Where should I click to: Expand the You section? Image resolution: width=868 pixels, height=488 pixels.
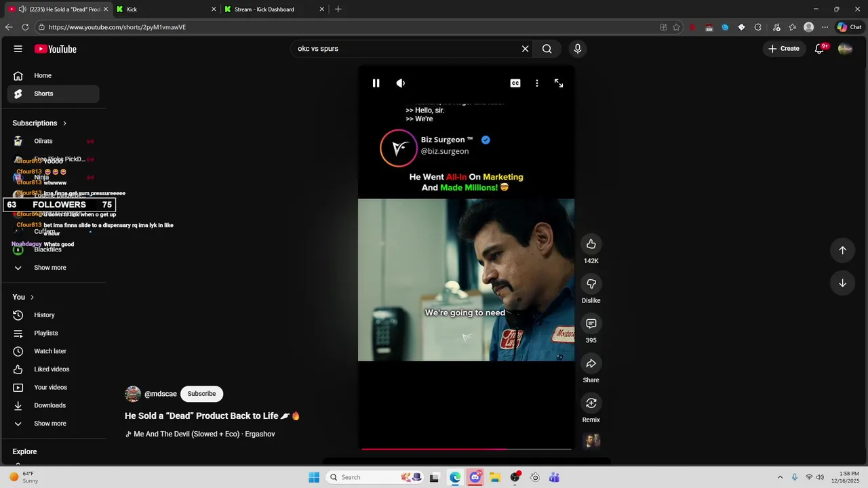point(23,297)
